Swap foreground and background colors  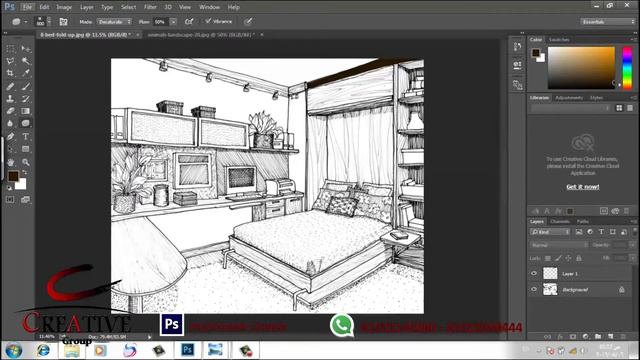coord(25,172)
